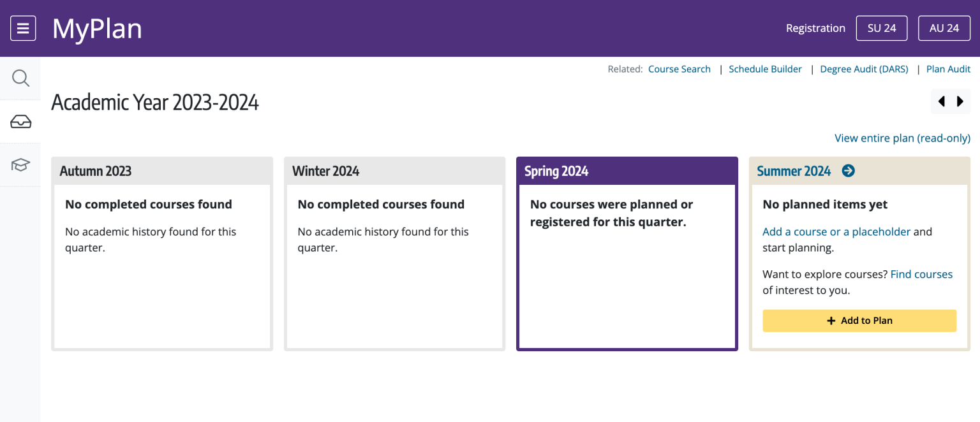Open the Summer 2024 quarter heading link
The height and width of the screenshot is (422, 980).
click(x=794, y=171)
